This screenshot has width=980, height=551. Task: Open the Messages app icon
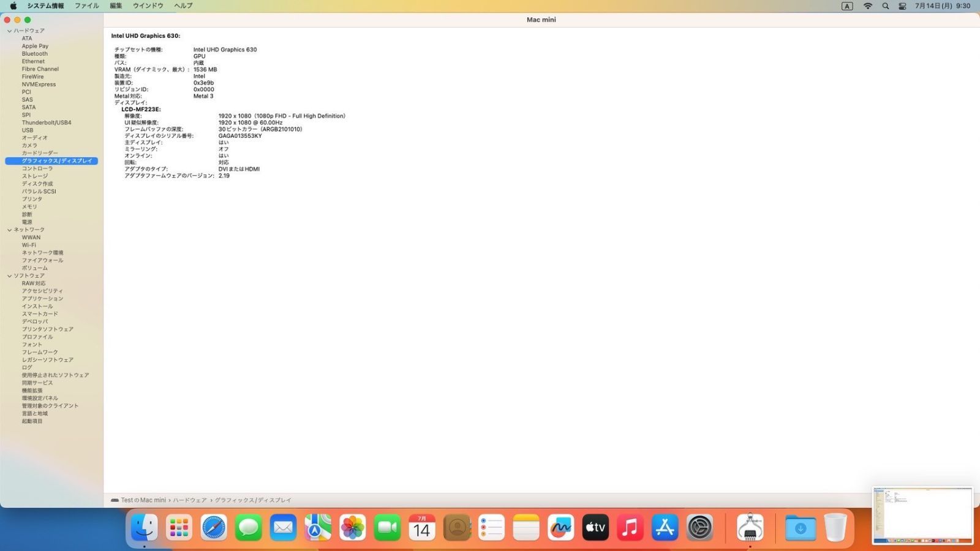point(249,527)
